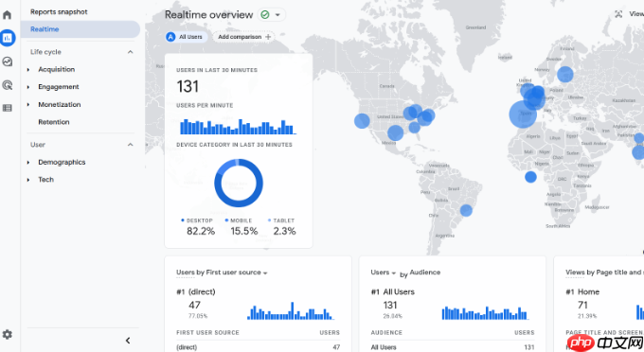This screenshot has height=352, width=644.
Task: Click #1 (direct) source heading
Action: coord(196,291)
